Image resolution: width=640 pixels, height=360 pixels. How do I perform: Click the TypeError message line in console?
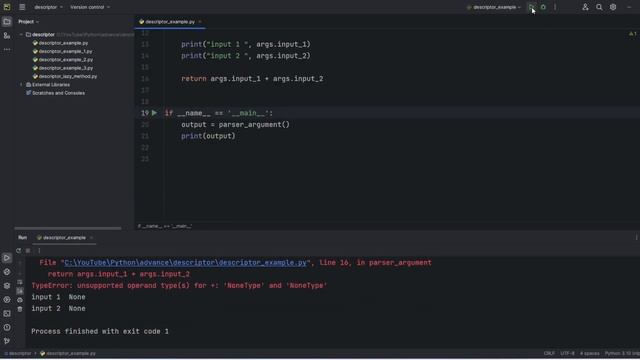(x=179, y=285)
